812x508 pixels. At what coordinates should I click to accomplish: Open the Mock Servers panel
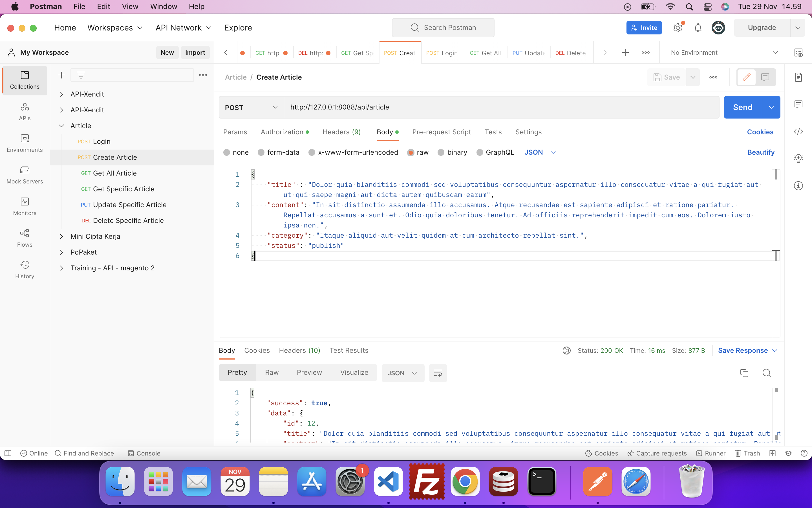click(25, 175)
